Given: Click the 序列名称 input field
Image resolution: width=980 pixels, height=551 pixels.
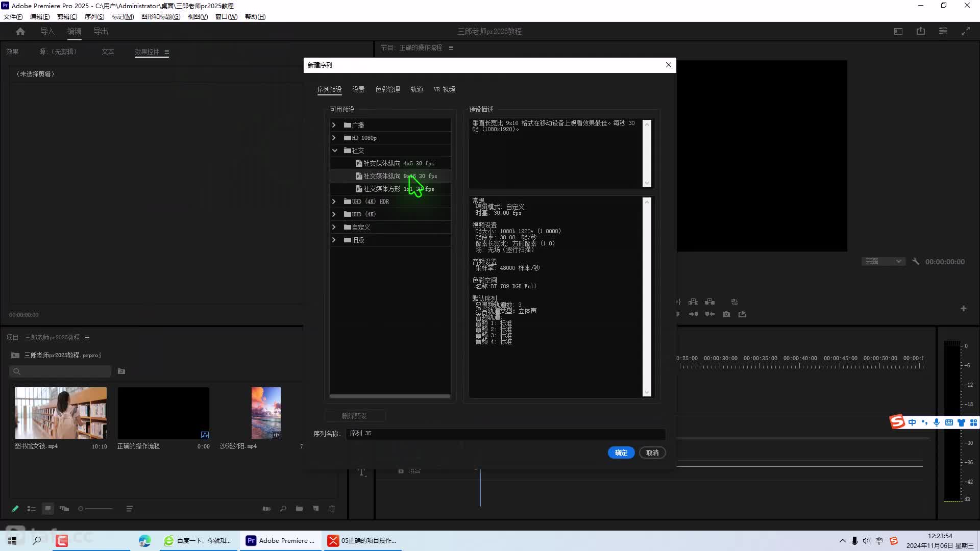Looking at the screenshot, I should (506, 434).
